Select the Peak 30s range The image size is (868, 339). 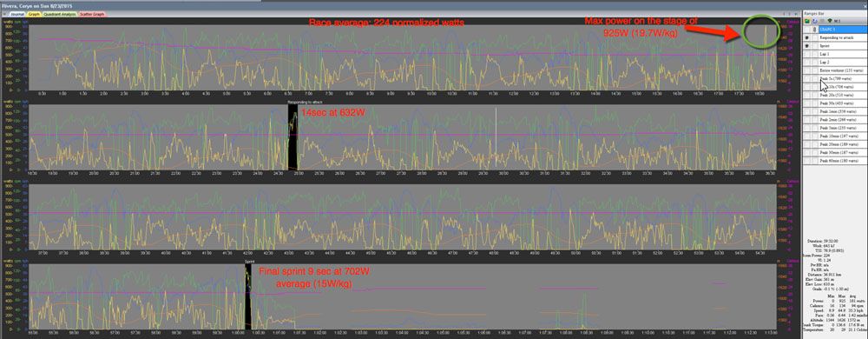[x=843, y=103]
